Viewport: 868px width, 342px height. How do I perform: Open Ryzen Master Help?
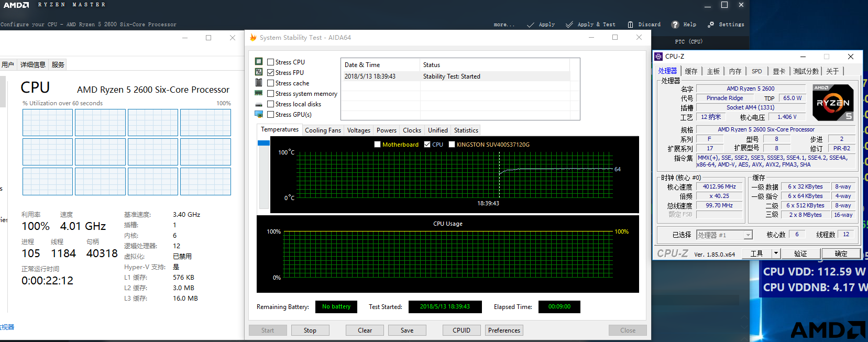coord(684,25)
